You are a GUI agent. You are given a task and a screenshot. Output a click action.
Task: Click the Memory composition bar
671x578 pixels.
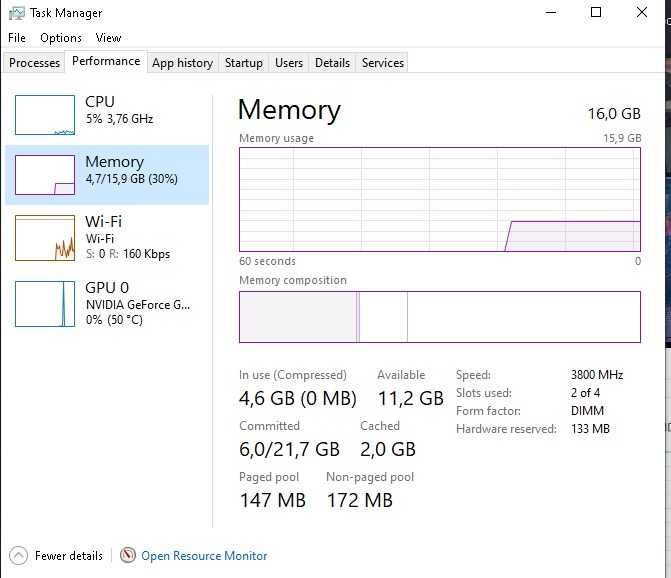[x=440, y=317]
